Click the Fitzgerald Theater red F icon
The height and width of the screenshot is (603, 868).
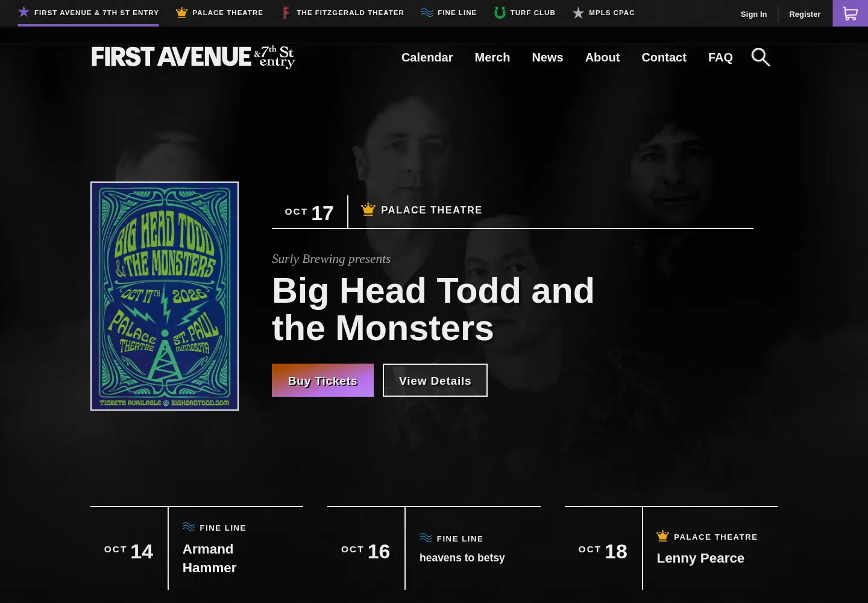click(x=286, y=13)
